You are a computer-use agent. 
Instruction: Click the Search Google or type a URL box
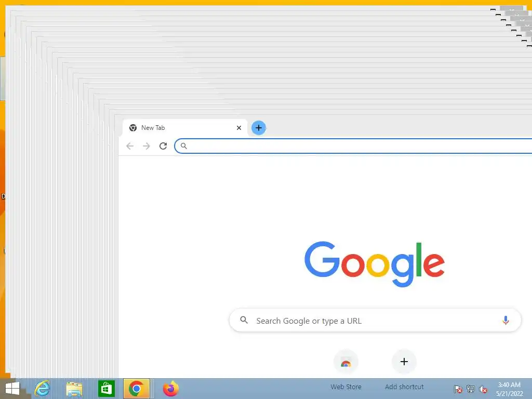[x=375, y=320]
